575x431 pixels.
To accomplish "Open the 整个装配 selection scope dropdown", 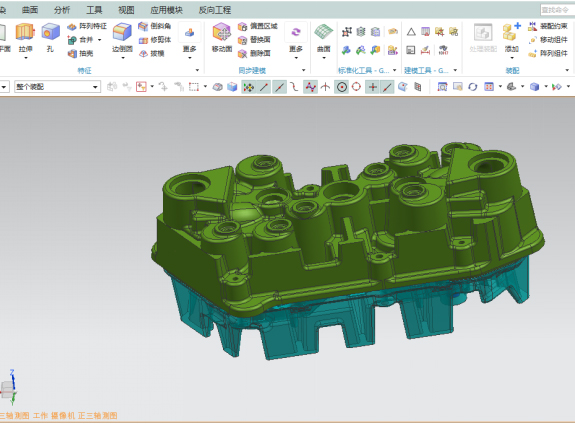I will (58, 87).
